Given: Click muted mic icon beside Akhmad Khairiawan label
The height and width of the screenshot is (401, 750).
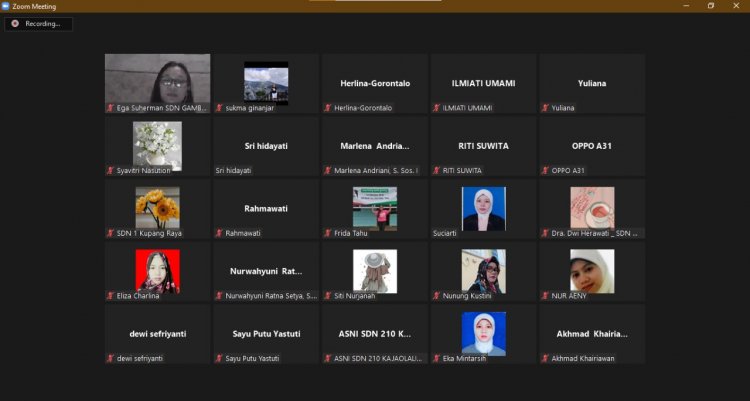Looking at the screenshot, I should point(545,358).
